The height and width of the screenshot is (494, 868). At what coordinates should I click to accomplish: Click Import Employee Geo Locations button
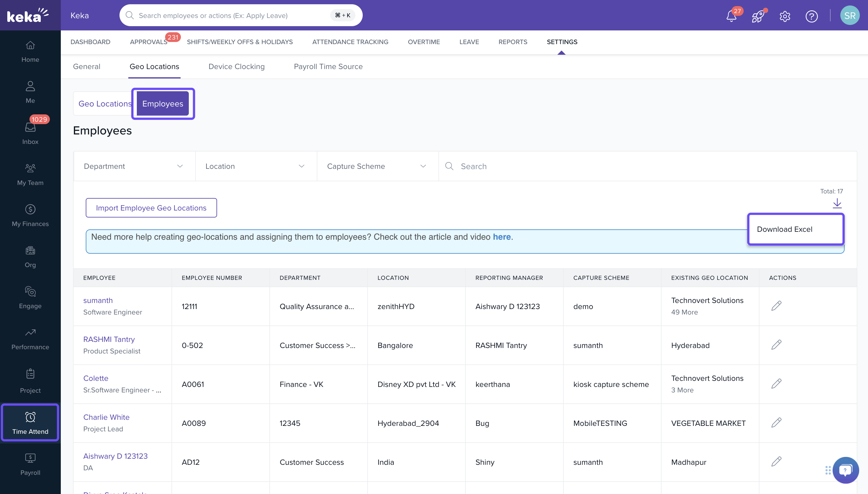tap(151, 208)
